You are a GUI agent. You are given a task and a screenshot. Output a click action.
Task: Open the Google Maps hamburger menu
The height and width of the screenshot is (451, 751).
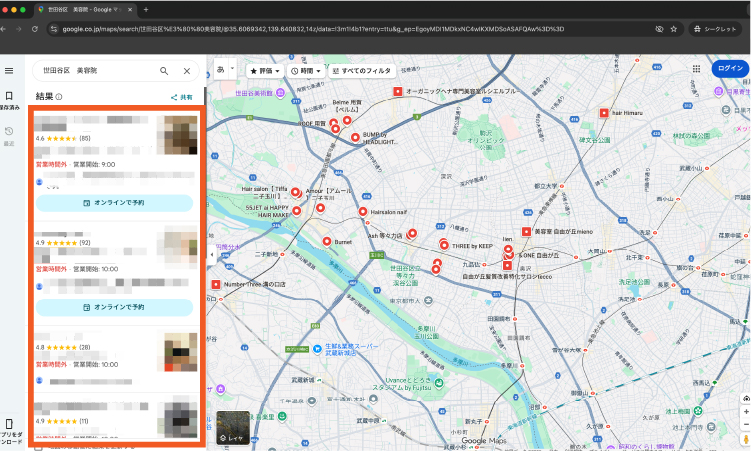coord(9,71)
